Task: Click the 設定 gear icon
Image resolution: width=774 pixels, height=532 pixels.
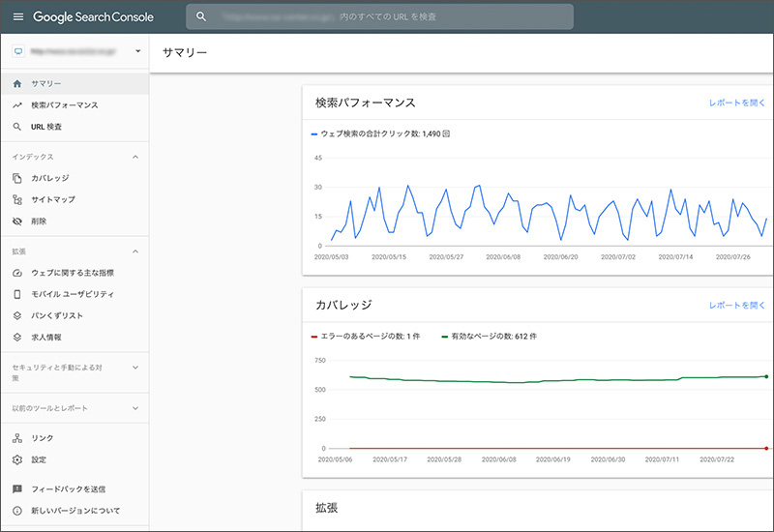Action: pyautogui.click(x=17, y=460)
